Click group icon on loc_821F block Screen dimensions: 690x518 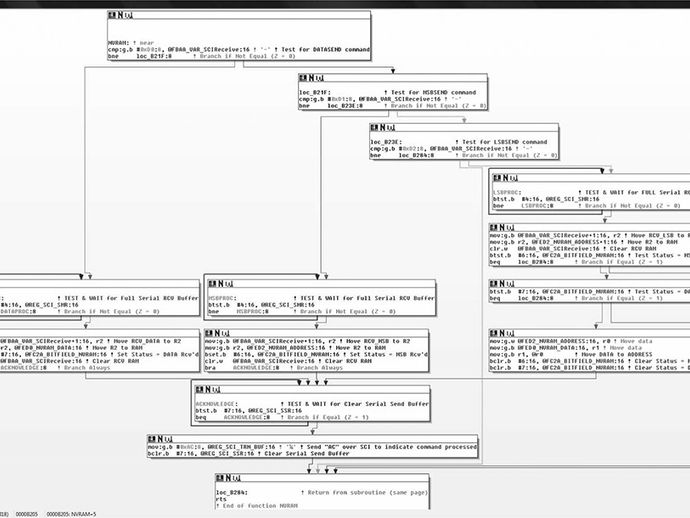coord(320,78)
